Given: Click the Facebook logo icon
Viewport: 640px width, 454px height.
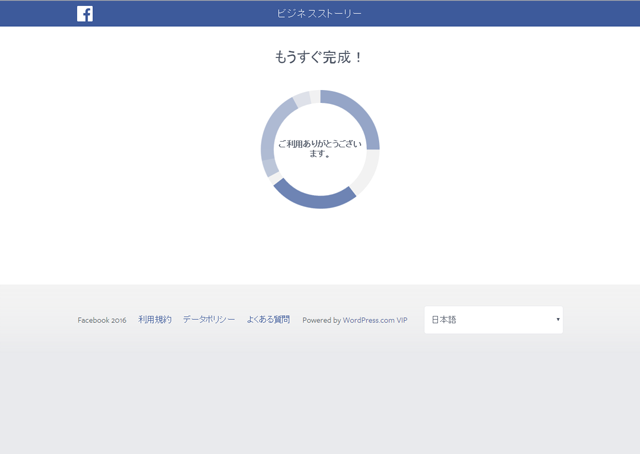Looking at the screenshot, I should (x=85, y=14).
